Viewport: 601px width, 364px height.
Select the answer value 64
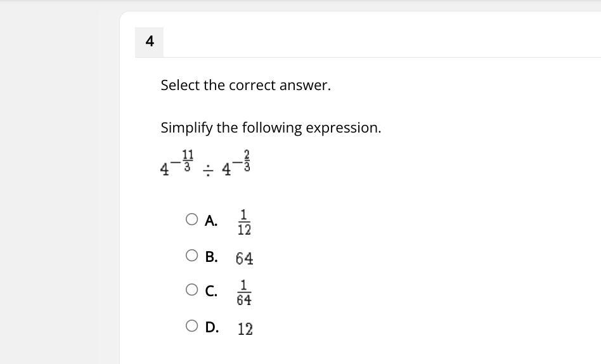(x=245, y=259)
